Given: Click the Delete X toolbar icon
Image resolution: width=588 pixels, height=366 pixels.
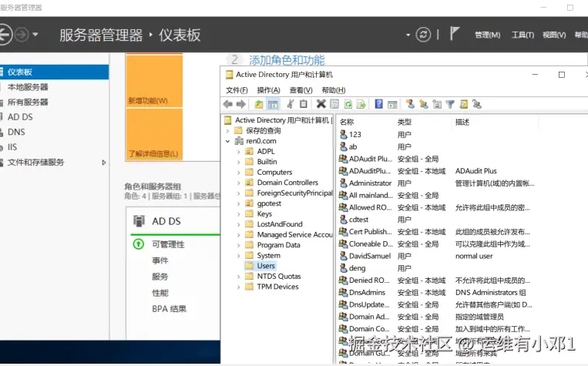Looking at the screenshot, I should (321, 104).
